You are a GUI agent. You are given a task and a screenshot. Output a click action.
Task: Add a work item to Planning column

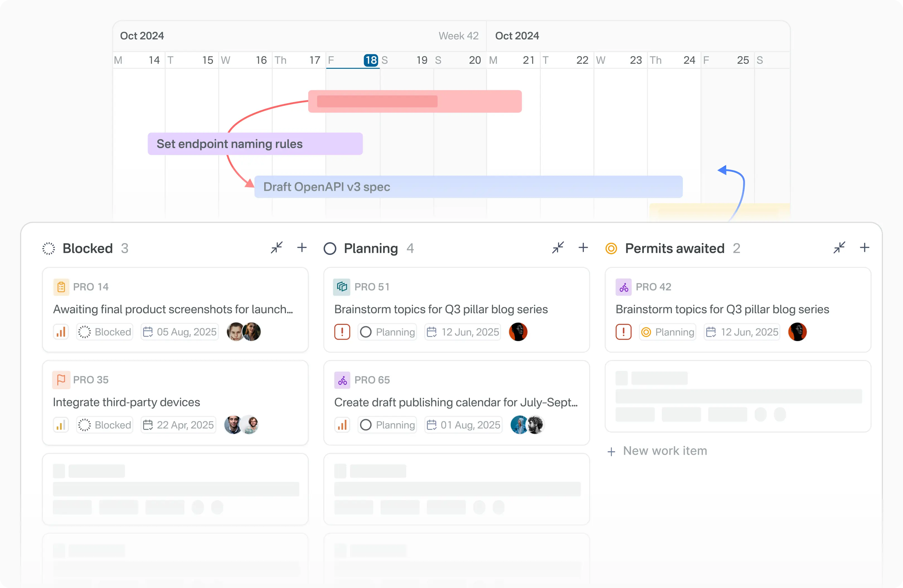pos(583,248)
